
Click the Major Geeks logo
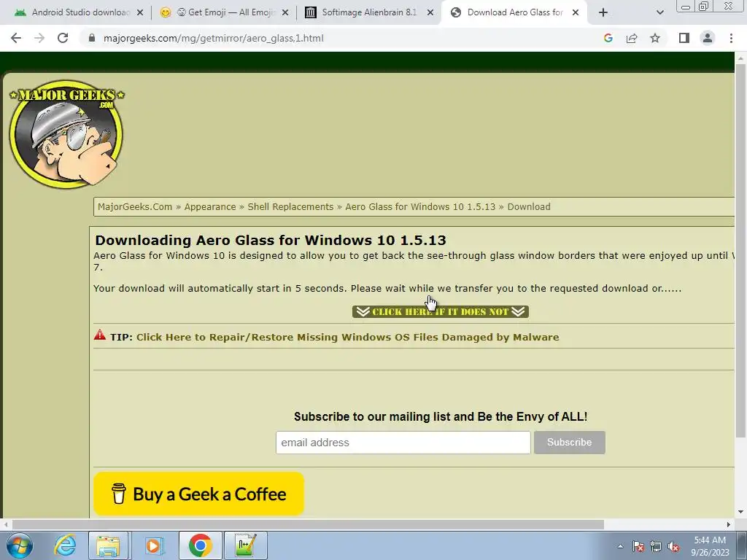coord(66,134)
